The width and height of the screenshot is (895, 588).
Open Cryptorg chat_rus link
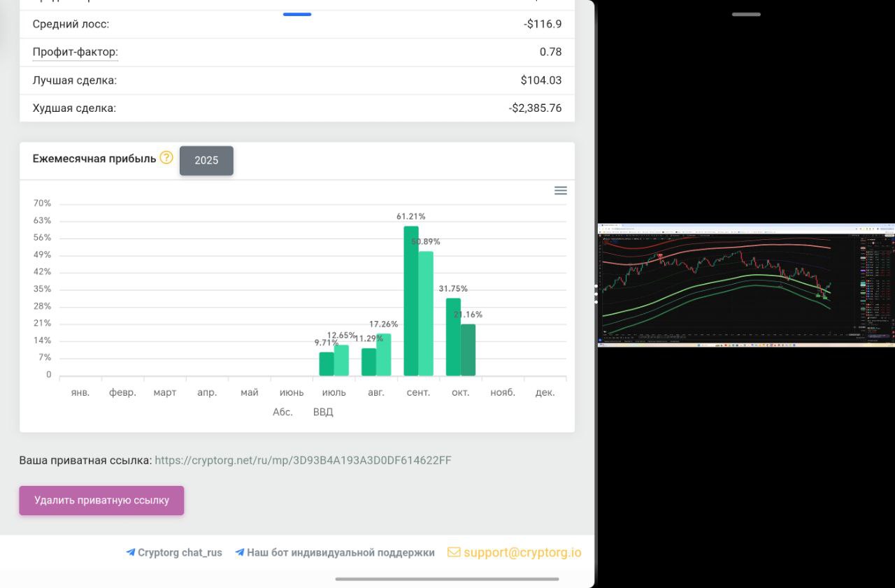pos(180,552)
